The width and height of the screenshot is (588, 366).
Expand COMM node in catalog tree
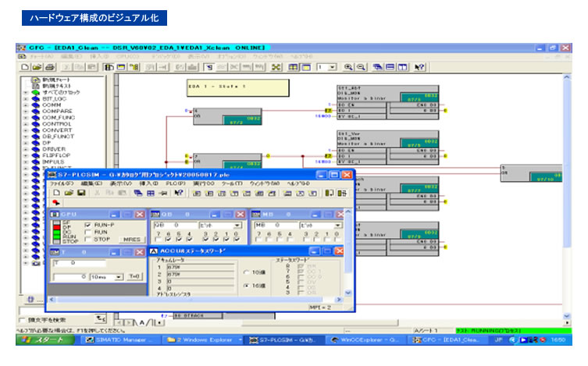coord(26,105)
